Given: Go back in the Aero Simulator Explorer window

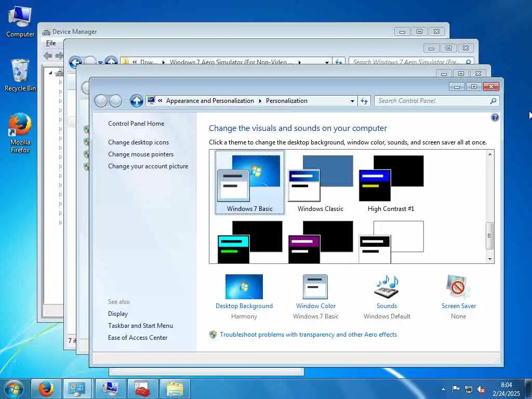Looking at the screenshot, I should click(x=75, y=62).
